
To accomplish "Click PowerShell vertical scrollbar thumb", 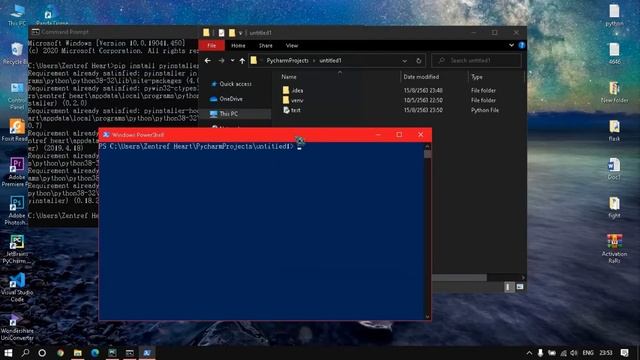I will 427,154.
